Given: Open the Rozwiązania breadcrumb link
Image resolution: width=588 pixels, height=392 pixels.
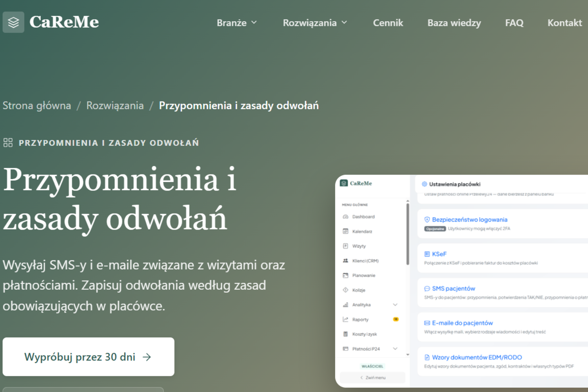Looking at the screenshot, I should click(x=115, y=105).
